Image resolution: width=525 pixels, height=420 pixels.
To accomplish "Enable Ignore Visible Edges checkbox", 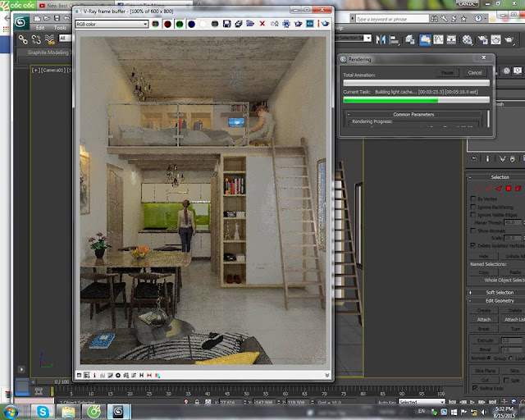I will tap(473, 215).
